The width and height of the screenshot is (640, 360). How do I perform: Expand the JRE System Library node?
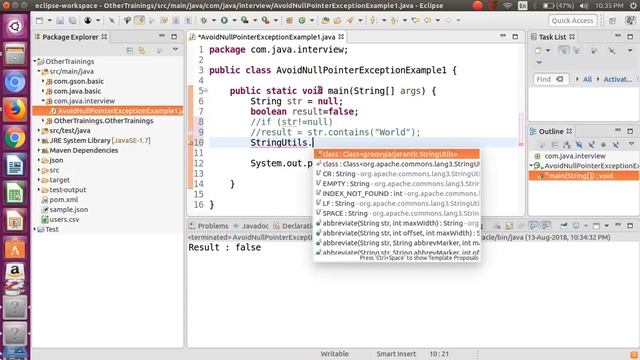click(39, 140)
